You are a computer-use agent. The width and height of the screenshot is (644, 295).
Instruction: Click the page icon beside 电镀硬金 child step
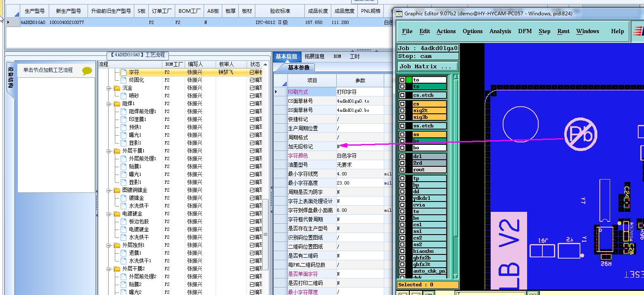(x=124, y=229)
